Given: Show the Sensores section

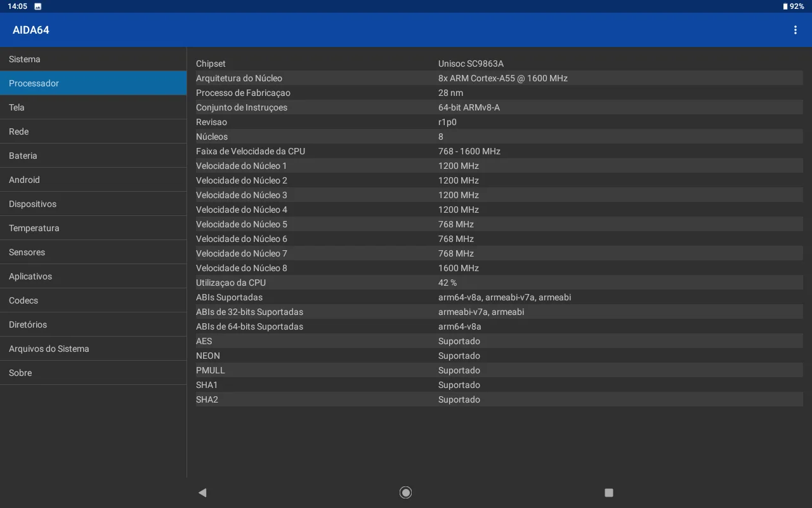Looking at the screenshot, I should coord(93,252).
